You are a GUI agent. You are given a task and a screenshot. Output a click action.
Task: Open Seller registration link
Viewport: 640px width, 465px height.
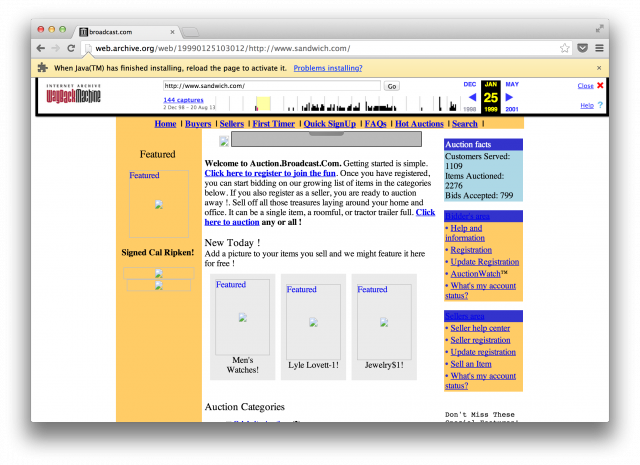point(480,340)
